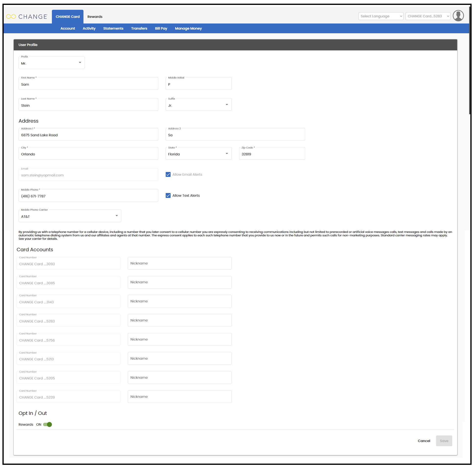
Task: Open the Select Language dropdown
Action: coord(381,16)
